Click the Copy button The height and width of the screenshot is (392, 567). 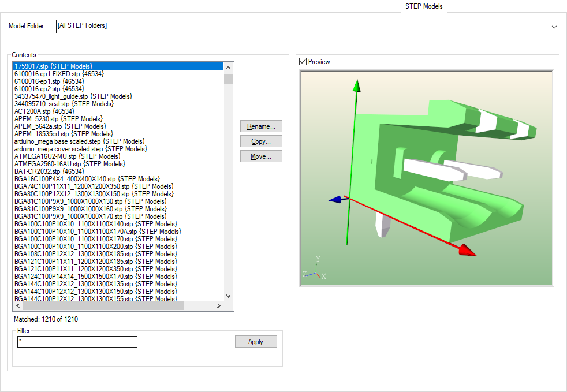tap(261, 141)
